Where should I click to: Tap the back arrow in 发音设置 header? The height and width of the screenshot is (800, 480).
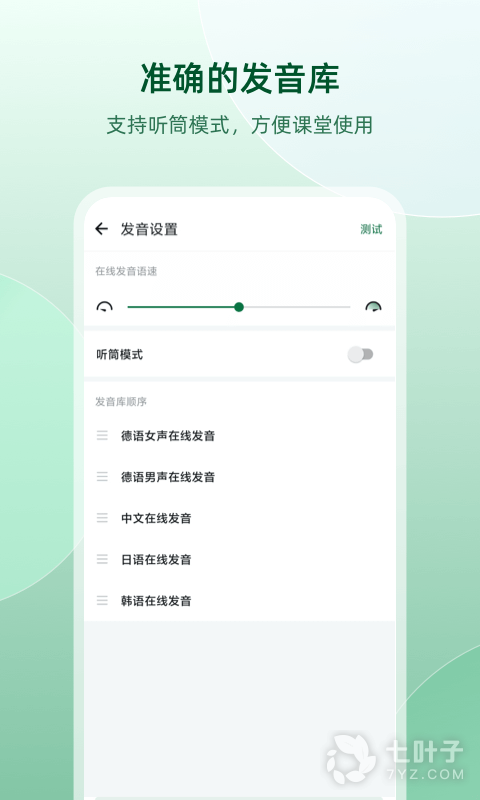(102, 229)
